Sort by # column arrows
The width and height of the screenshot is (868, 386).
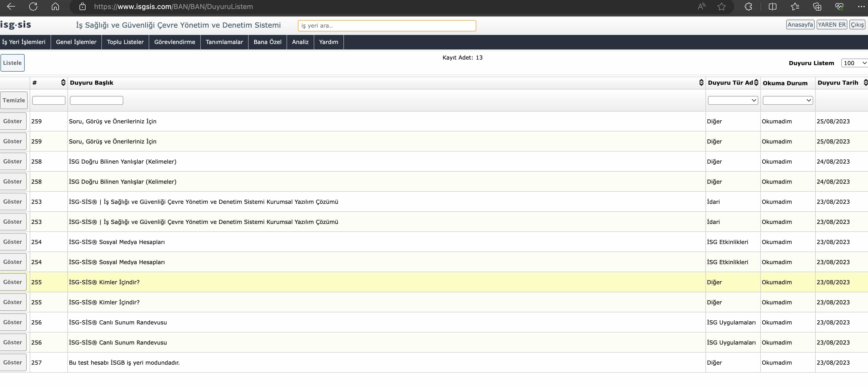63,83
